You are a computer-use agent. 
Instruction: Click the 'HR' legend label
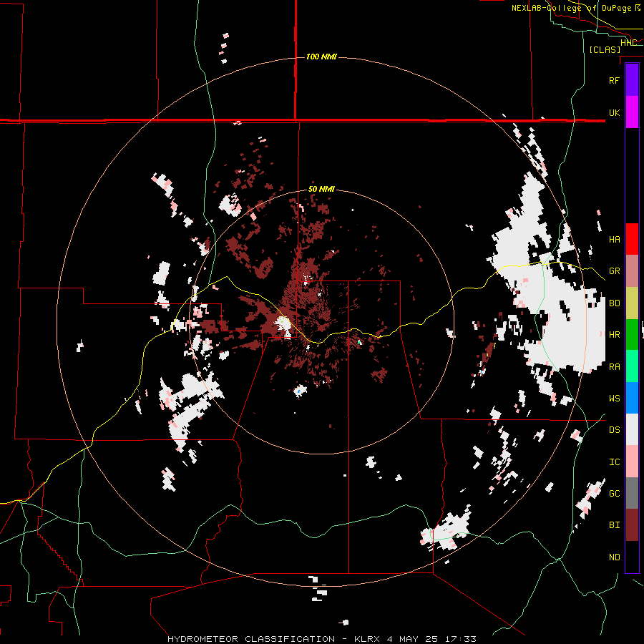(x=614, y=335)
